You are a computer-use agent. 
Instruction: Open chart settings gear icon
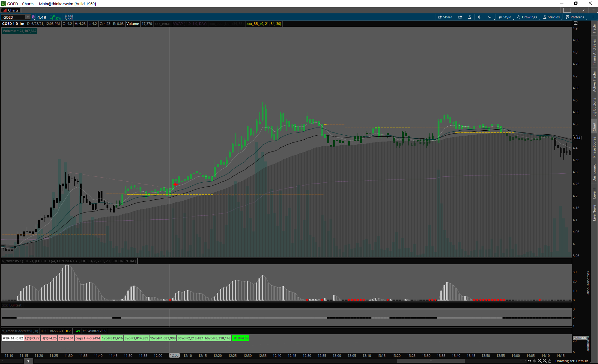(x=479, y=17)
